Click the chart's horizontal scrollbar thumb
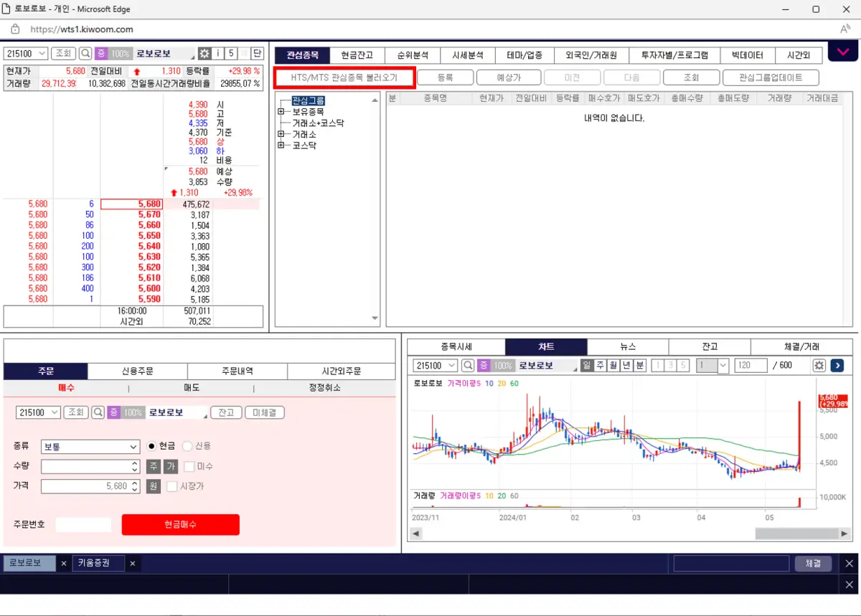861x616 pixels. click(797, 534)
